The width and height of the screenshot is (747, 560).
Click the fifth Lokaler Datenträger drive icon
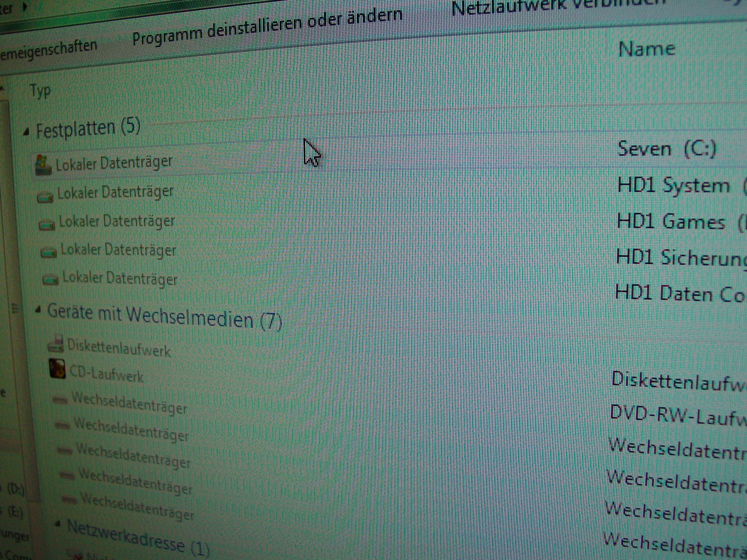(51, 280)
